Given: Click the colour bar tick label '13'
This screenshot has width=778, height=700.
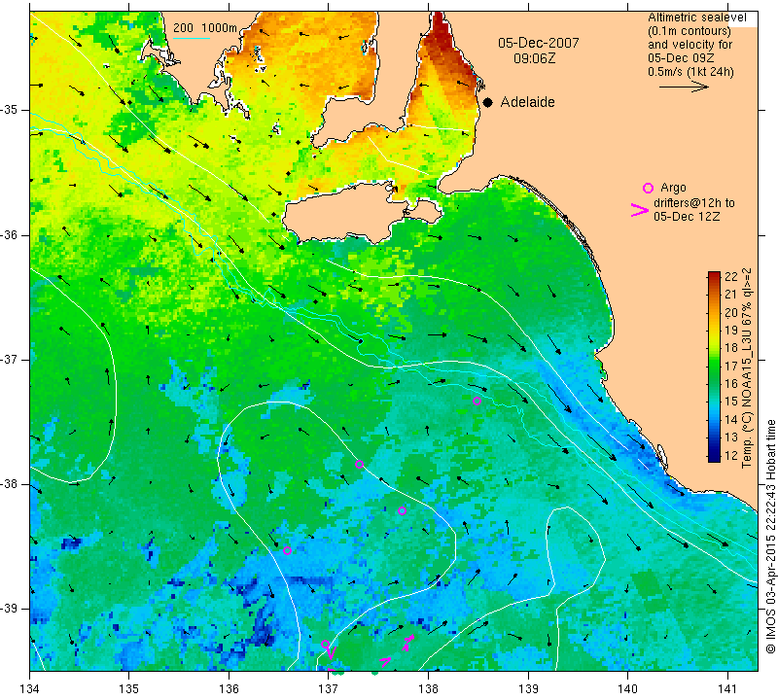Looking at the screenshot, I should [x=731, y=437].
